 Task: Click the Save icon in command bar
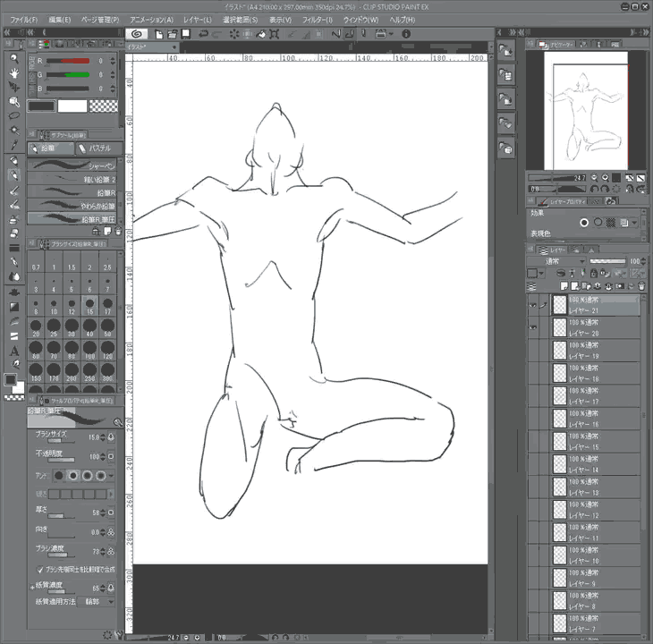pos(185,34)
